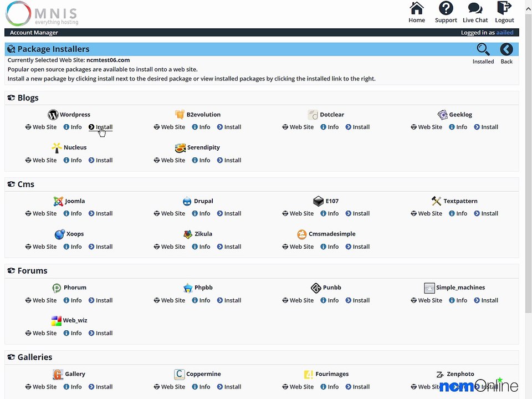Click the Joomla logo icon
532x399 pixels.
click(x=58, y=201)
